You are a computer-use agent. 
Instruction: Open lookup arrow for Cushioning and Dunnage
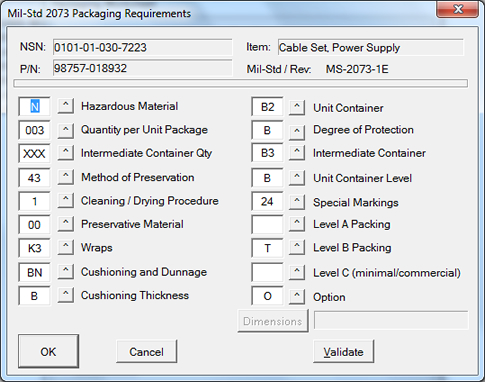pyautogui.click(x=66, y=272)
